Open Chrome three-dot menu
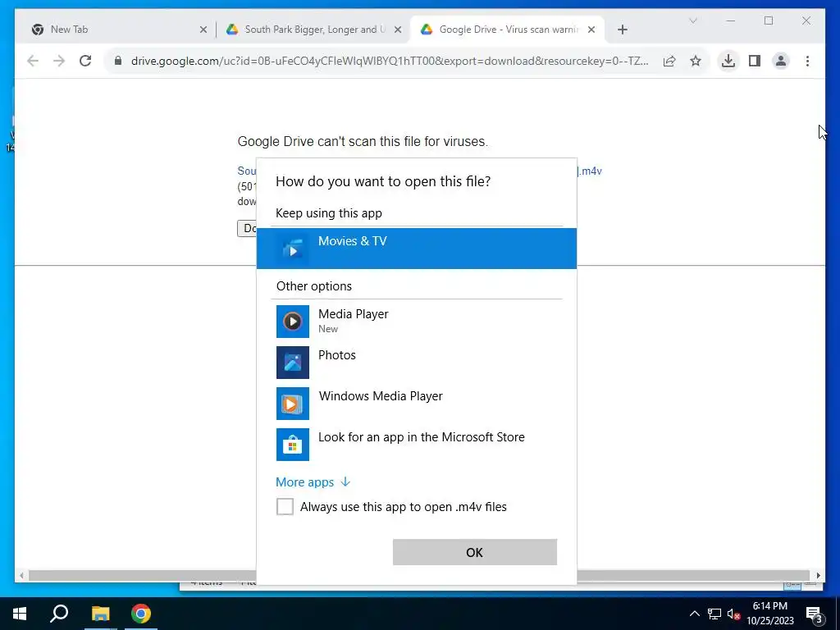 807,61
